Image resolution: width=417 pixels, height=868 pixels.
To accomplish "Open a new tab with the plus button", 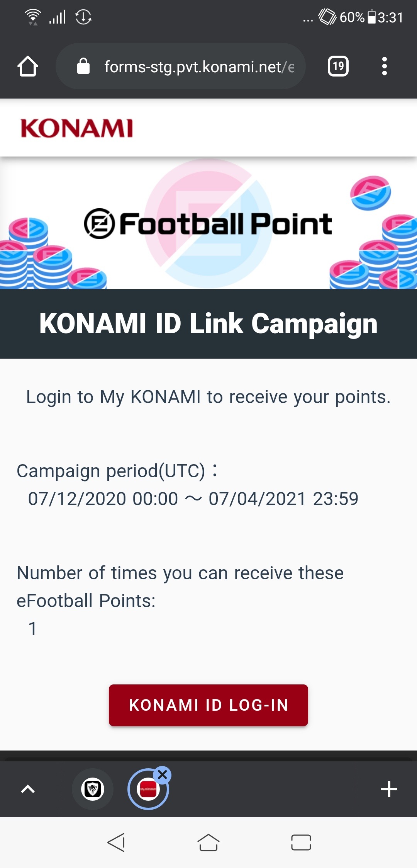I will [x=390, y=789].
